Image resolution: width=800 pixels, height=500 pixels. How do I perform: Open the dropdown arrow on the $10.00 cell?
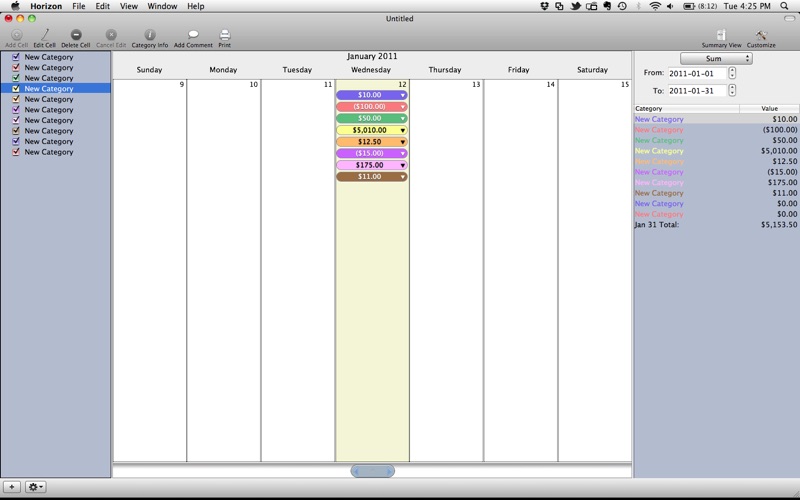(x=403, y=95)
